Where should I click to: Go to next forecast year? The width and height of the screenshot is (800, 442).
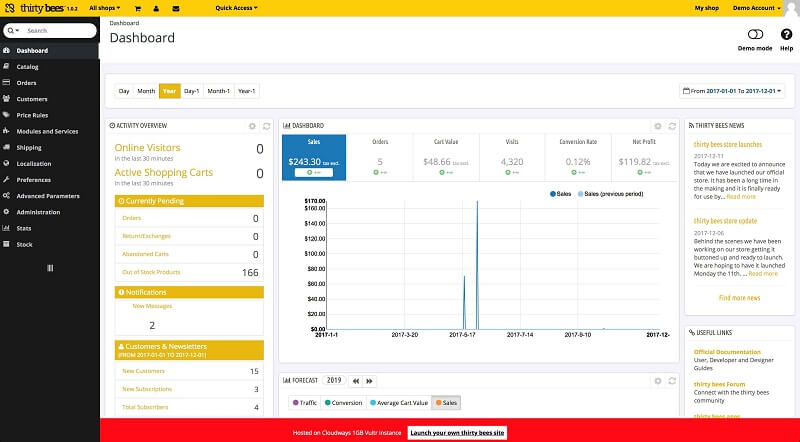(x=370, y=381)
